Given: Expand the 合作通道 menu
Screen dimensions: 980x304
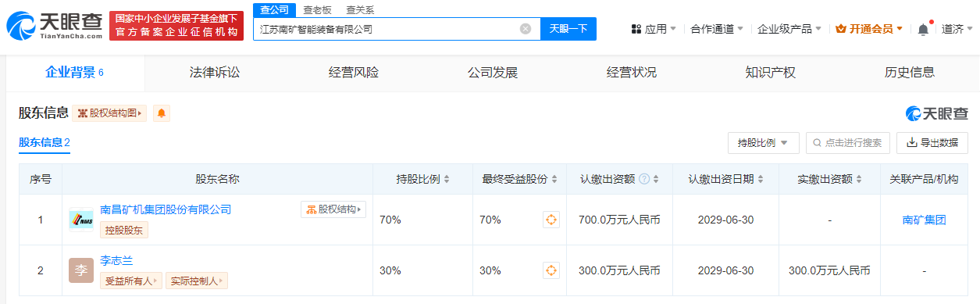Looking at the screenshot, I should pos(716,29).
